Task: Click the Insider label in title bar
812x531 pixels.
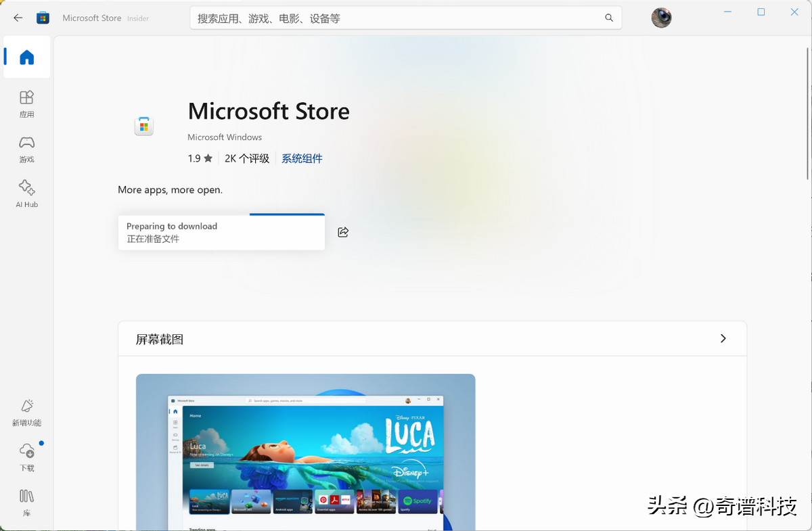Action: [138, 19]
